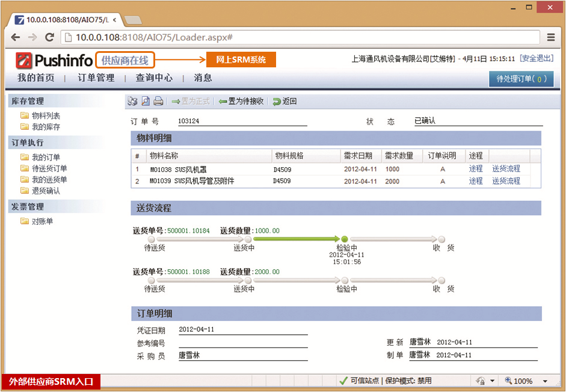
Task: Click 待送货 marker for delivery 10184
Action: pyautogui.click(x=151, y=239)
